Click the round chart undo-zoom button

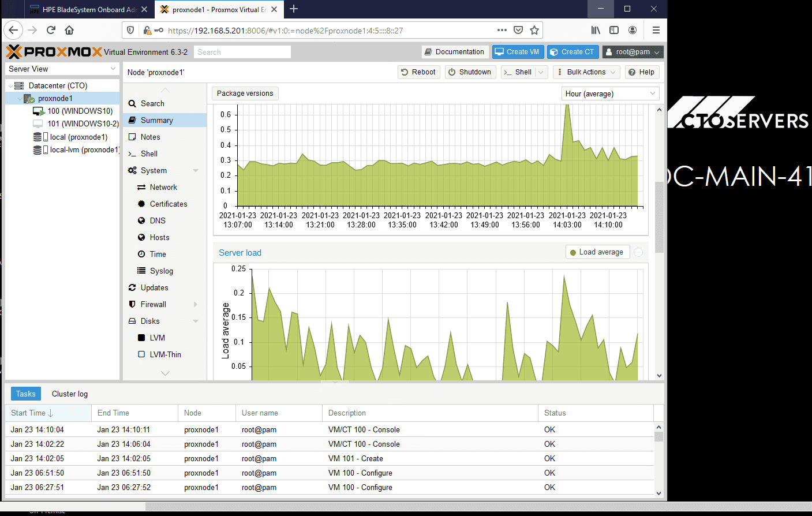point(638,252)
